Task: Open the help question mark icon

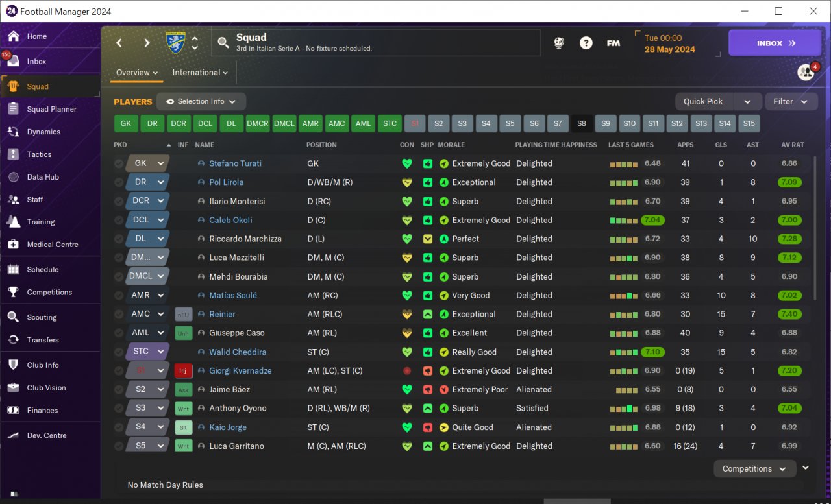Action: [x=586, y=43]
